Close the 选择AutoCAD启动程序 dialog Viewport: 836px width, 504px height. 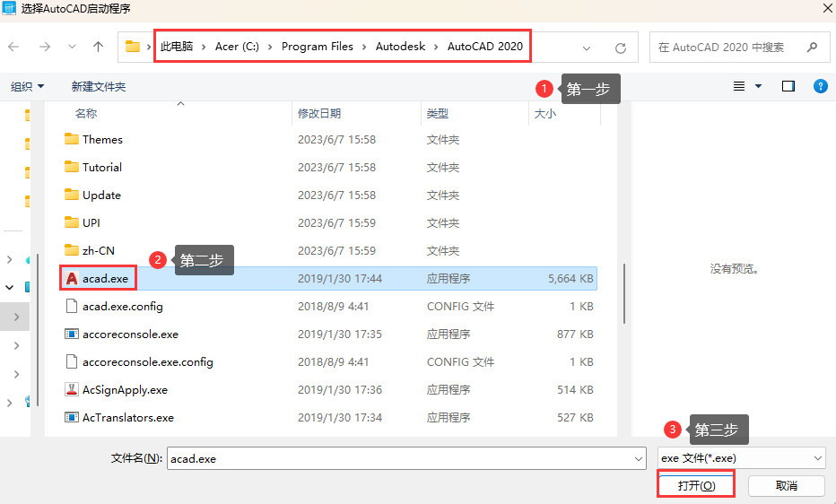tap(826, 7)
